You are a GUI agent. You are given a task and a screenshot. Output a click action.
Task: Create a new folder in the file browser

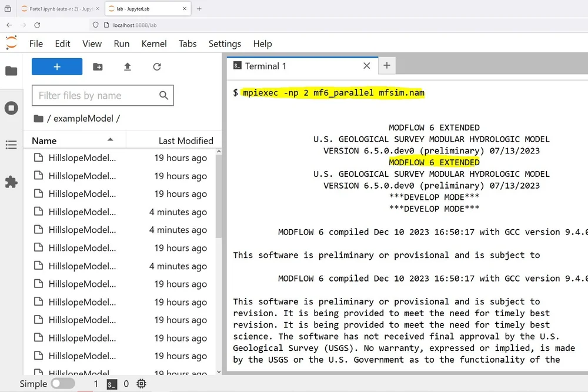point(98,66)
